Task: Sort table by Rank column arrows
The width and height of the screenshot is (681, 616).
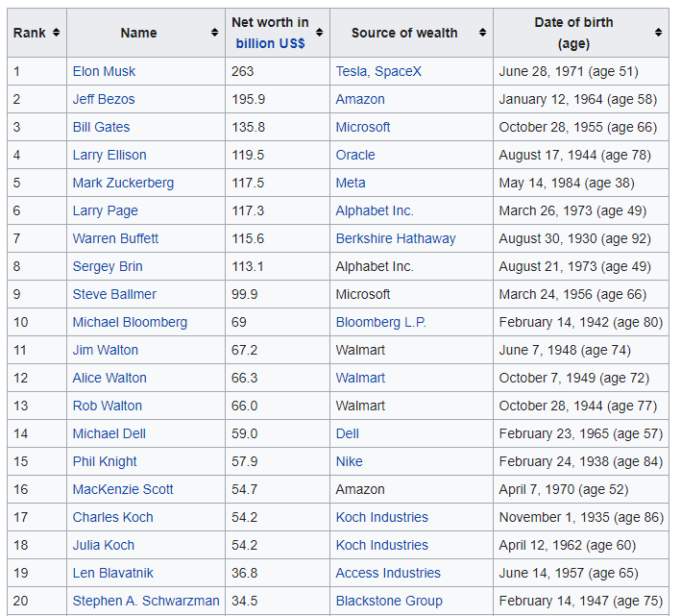Action: tap(56, 33)
